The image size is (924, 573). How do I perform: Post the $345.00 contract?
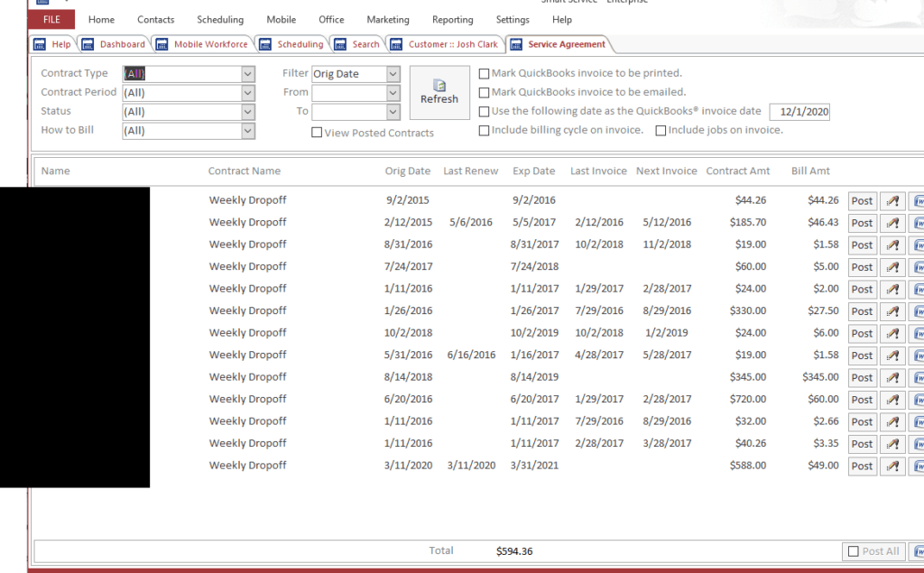(x=862, y=378)
